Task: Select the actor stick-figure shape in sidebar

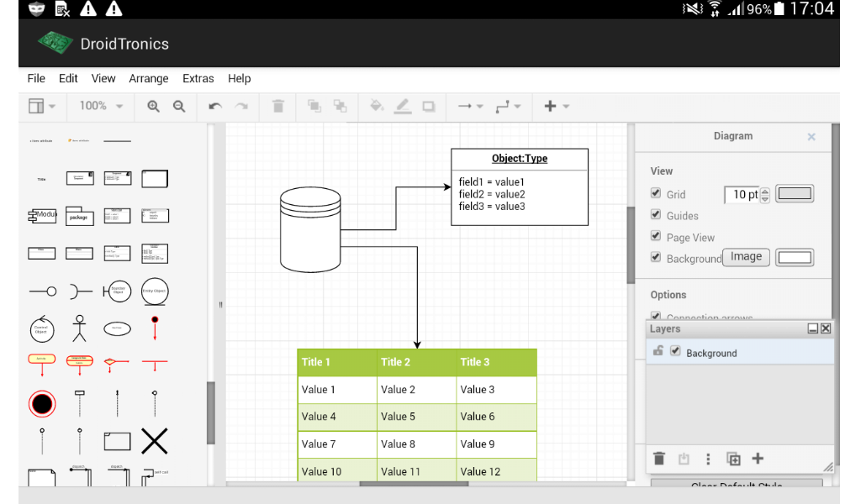Action: 79,328
